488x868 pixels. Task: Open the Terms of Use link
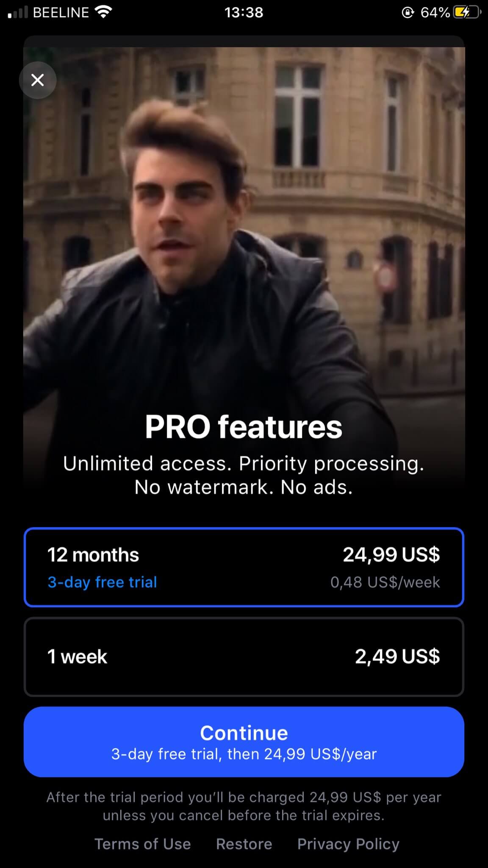coord(143,844)
